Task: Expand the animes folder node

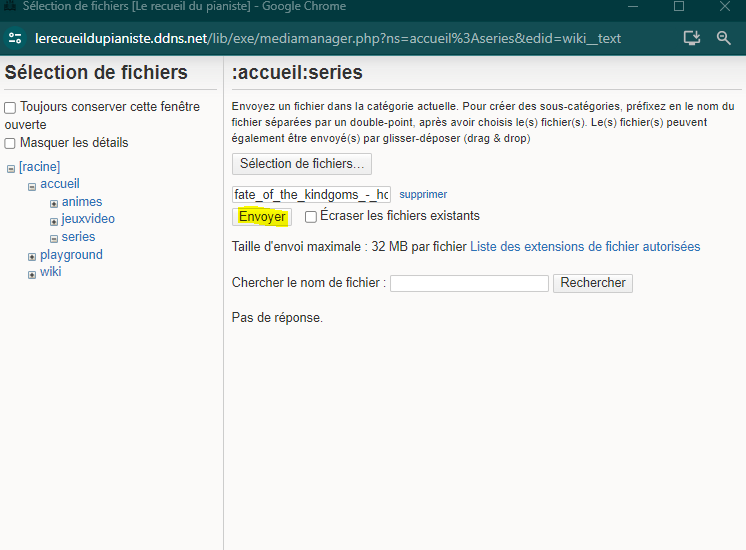Action: 54,203
